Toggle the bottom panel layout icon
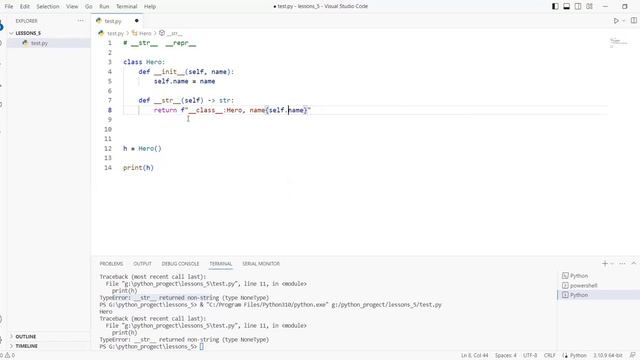 tap(567, 6)
